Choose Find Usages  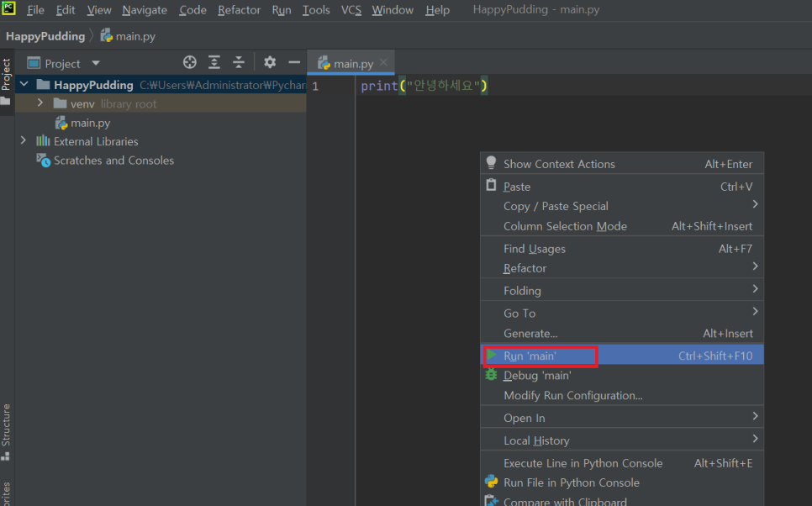(x=622, y=249)
